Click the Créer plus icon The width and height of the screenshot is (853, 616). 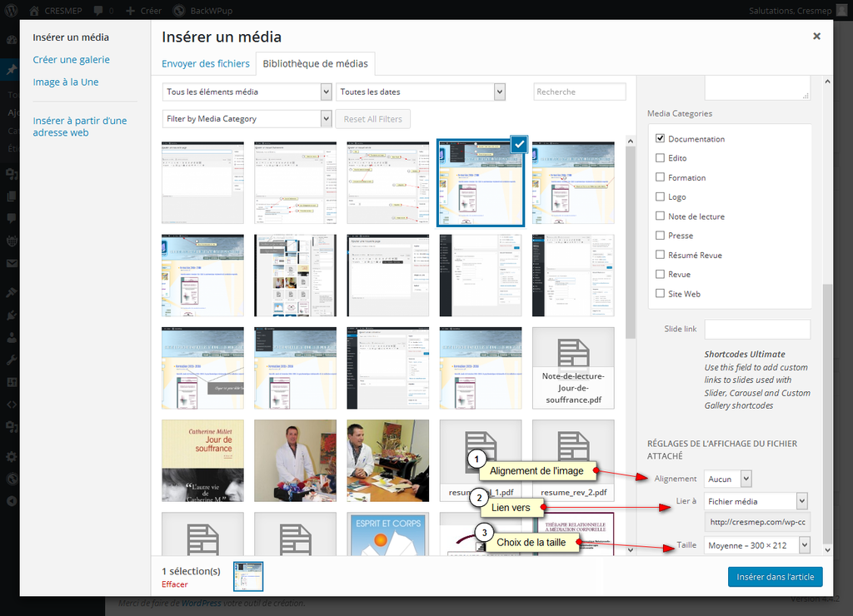(130, 10)
